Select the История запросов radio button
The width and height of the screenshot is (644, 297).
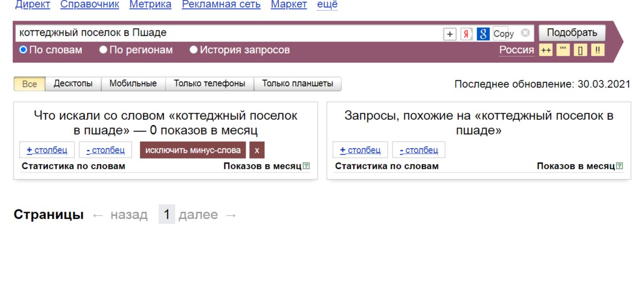(x=194, y=50)
